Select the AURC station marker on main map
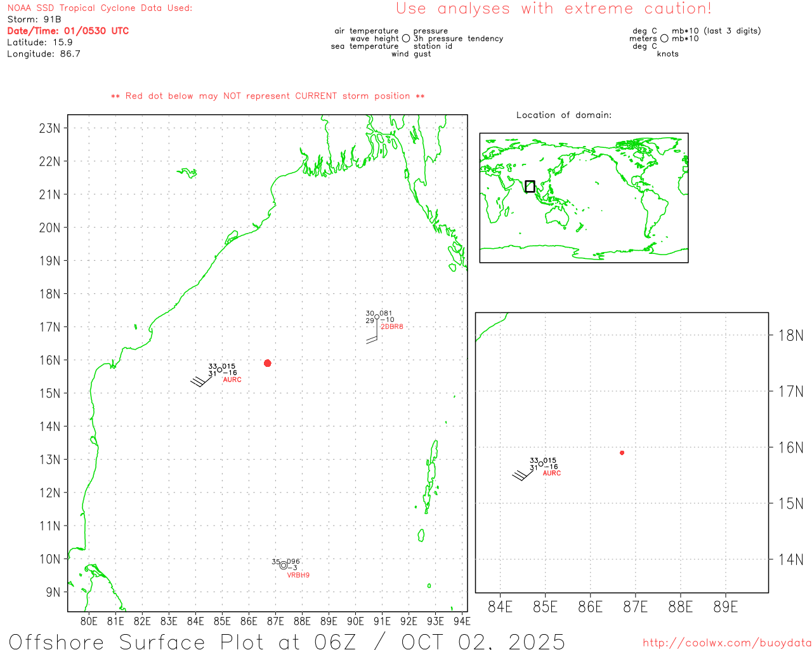Viewport: 812px width, 650px height. point(220,369)
